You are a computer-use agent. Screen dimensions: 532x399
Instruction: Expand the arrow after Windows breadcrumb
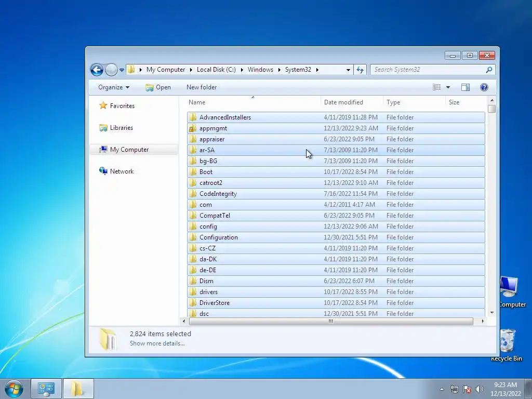(x=279, y=70)
